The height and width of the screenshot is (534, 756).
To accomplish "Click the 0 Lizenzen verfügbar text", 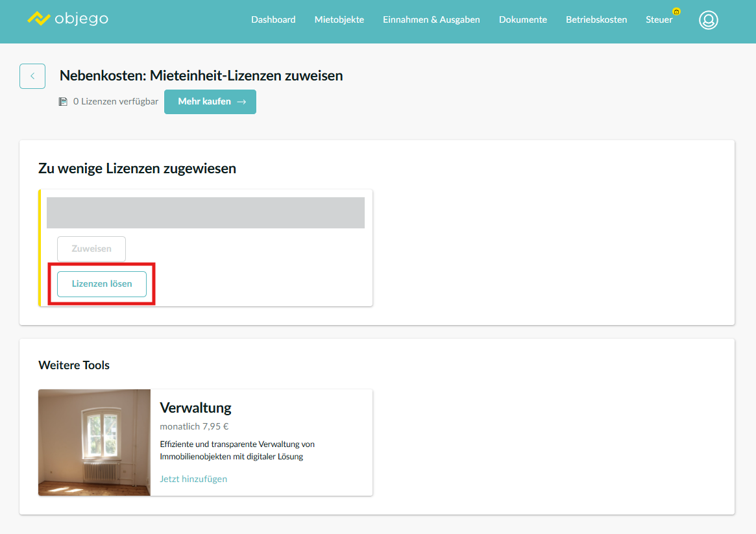I will (x=116, y=102).
